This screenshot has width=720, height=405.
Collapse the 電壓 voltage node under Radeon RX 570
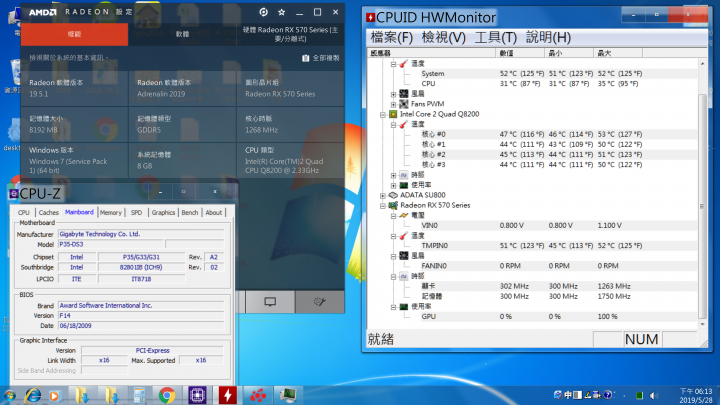[x=394, y=216]
